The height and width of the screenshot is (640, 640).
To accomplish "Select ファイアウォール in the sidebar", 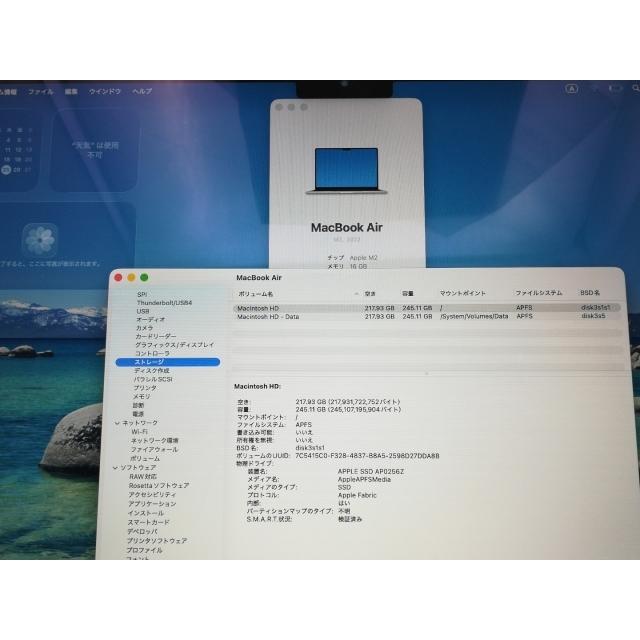I will click(154, 449).
